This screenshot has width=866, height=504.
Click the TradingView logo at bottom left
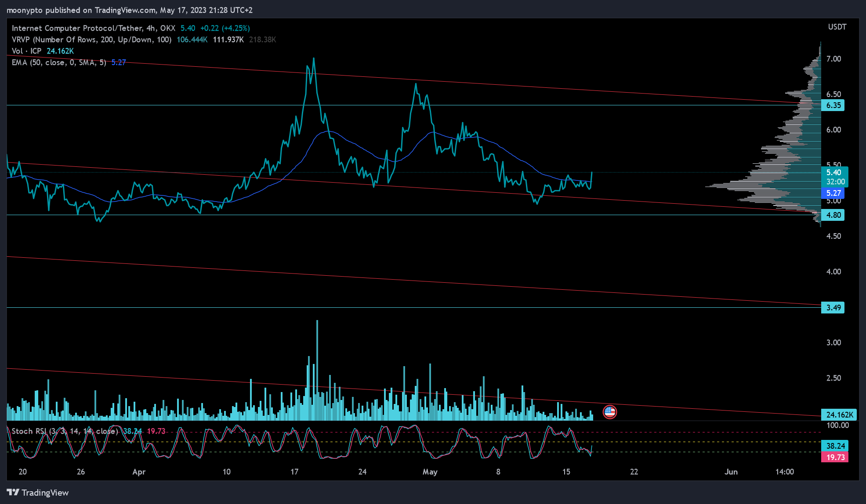pos(38,493)
